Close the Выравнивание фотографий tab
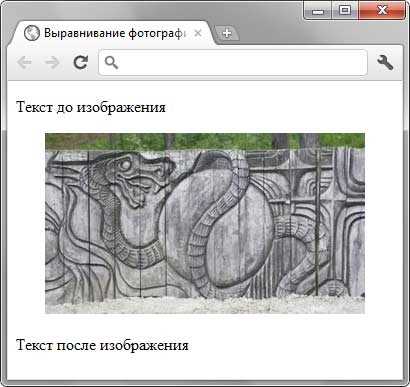 pos(198,33)
